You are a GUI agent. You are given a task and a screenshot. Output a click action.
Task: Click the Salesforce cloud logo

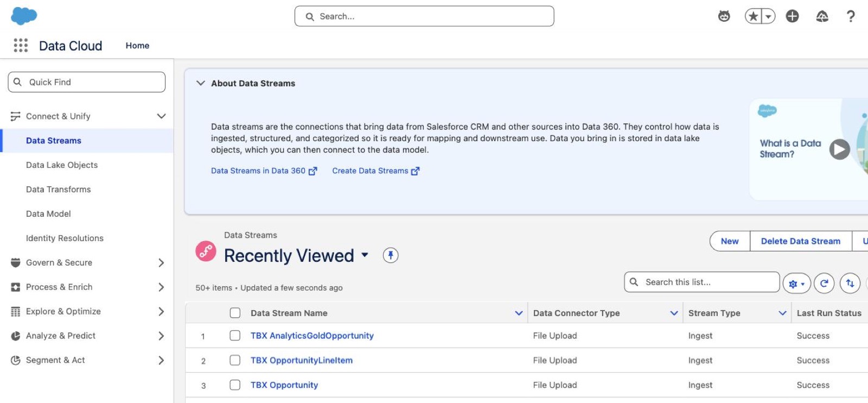pos(24,16)
